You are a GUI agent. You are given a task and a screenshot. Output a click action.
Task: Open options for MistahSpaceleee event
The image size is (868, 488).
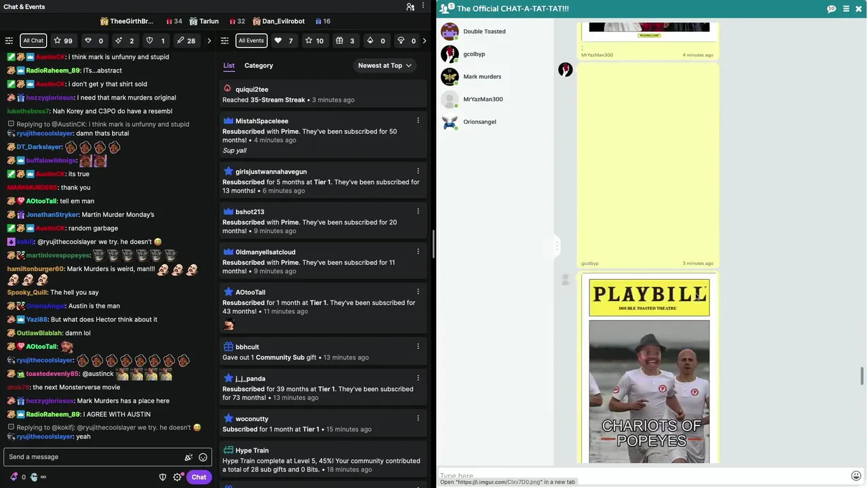point(418,121)
